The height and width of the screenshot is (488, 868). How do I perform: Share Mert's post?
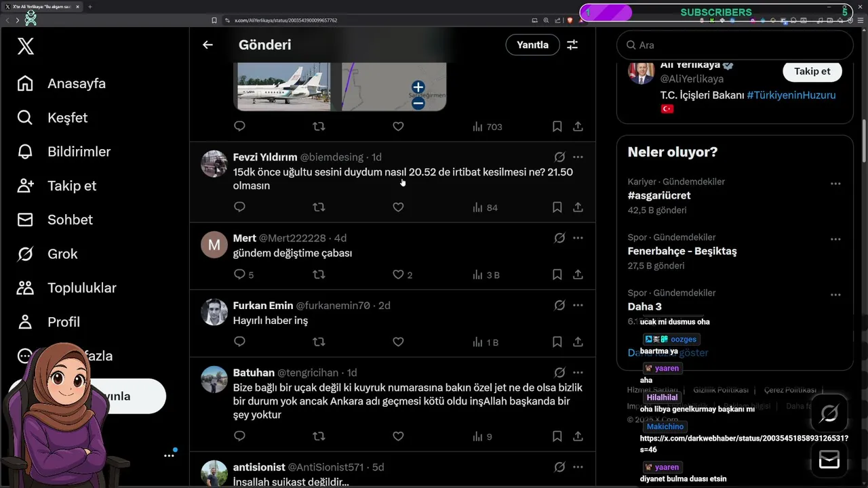[578, 274]
